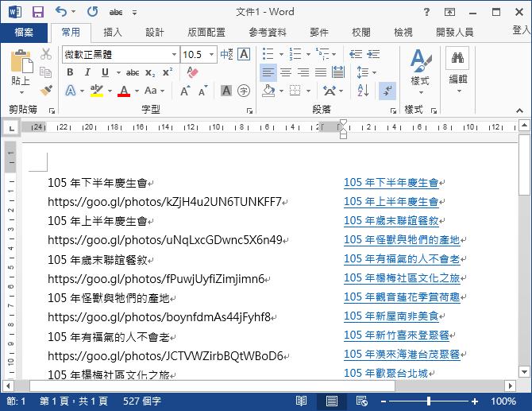This screenshot has width=532, height=411.
Task: Sort paragraphs A to Z
Action: click(x=363, y=91)
